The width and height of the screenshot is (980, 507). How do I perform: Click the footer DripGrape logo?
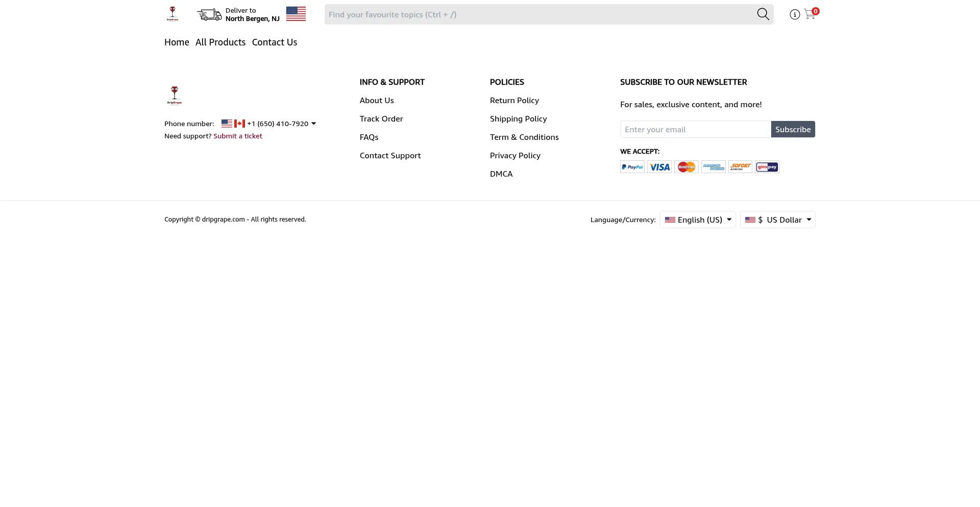(x=175, y=95)
